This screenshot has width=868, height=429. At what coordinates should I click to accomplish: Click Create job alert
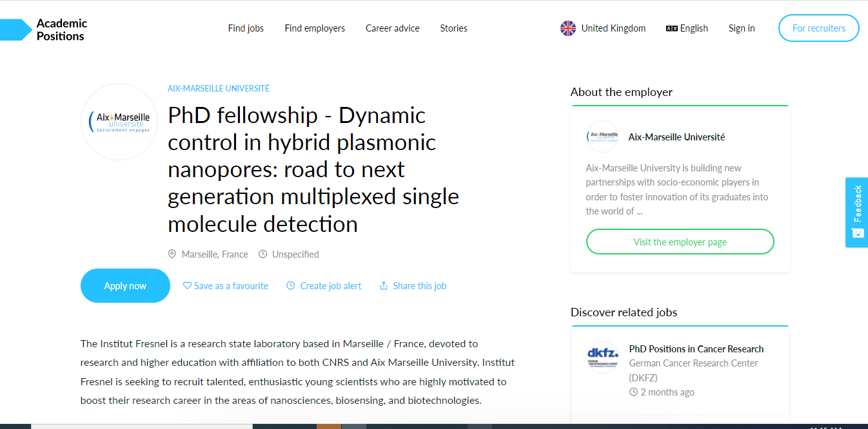[x=331, y=286]
